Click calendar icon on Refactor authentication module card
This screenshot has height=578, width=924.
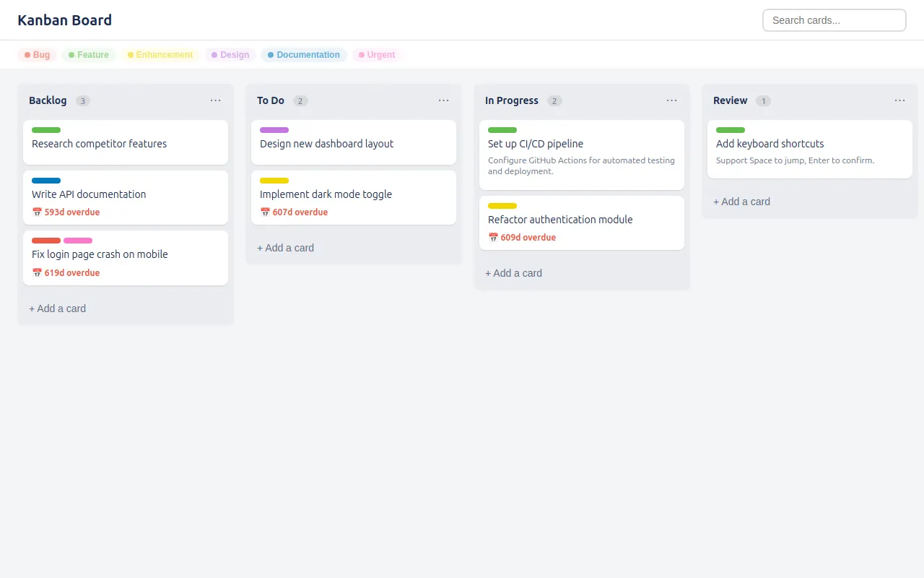[x=493, y=238]
